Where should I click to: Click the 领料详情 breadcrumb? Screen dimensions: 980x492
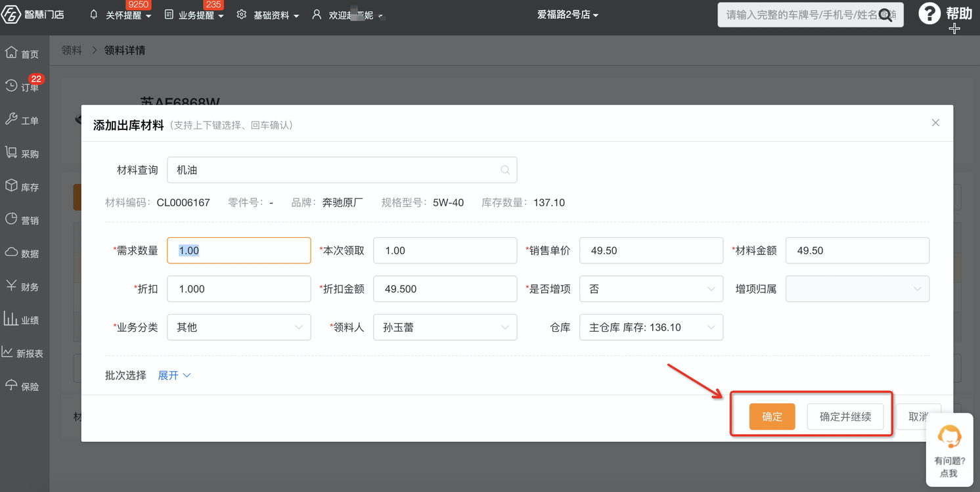tap(125, 50)
